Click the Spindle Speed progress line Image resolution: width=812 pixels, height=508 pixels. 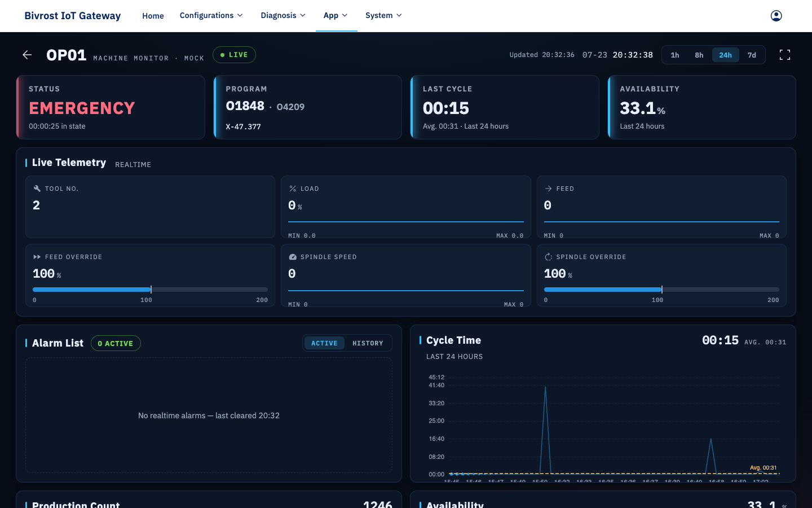pyautogui.click(x=406, y=291)
